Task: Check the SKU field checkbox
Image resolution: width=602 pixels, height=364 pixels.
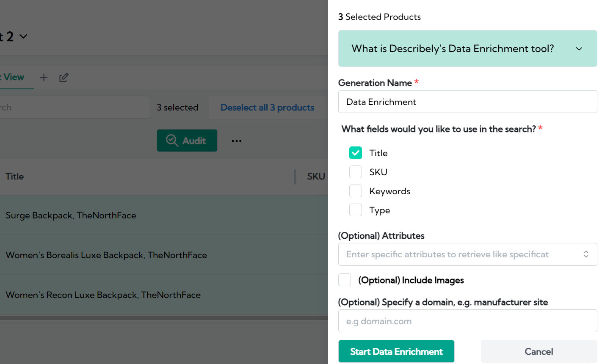Action: pyautogui.click(x=356, y=172)
